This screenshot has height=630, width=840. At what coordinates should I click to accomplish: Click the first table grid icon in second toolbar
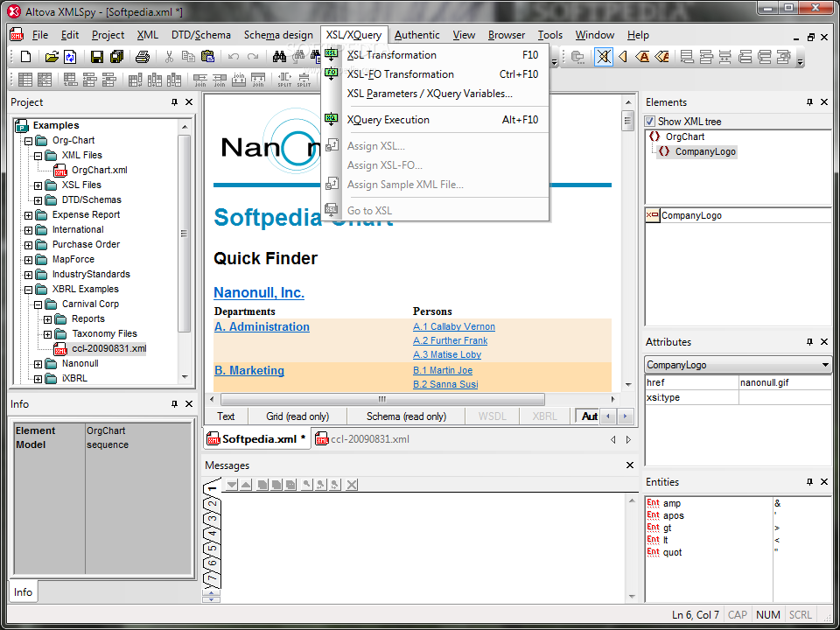(25, 80)
